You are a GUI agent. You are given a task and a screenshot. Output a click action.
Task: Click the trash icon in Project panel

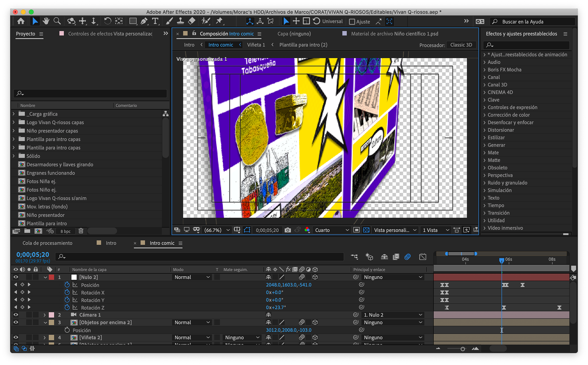pyautogui.click(x=81, y=231)
